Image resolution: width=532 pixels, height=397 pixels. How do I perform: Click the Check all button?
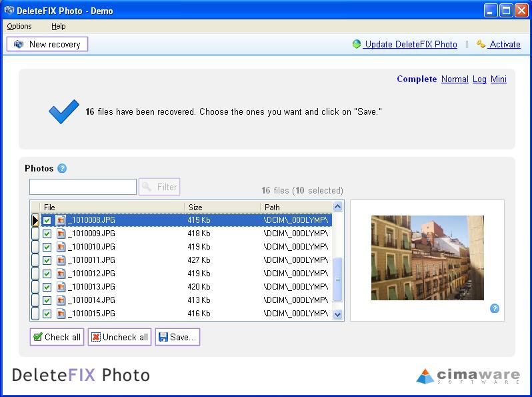coord(57,337)
